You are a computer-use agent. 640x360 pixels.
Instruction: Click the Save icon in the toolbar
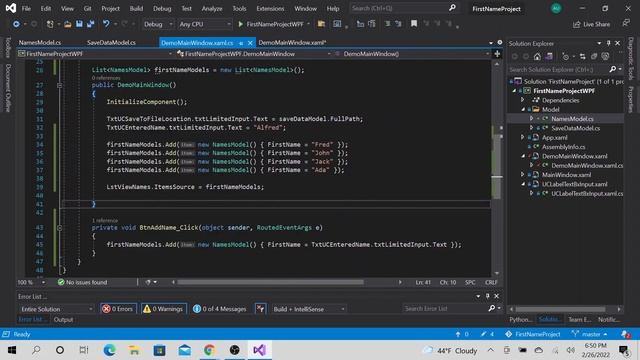tap(79, 24)
